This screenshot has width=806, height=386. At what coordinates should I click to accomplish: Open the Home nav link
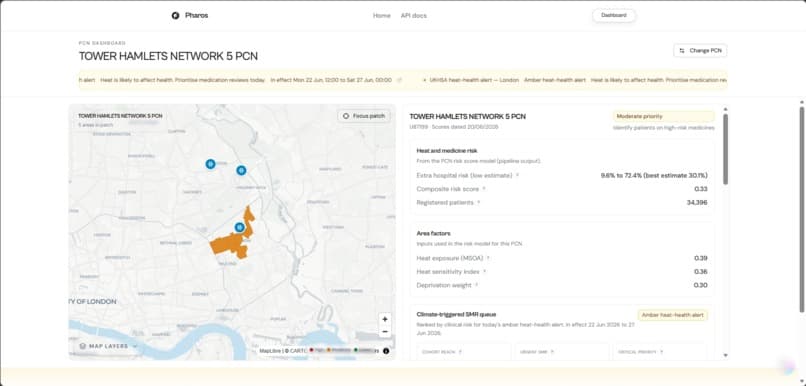pyautogui.click(x=381, y=15)
